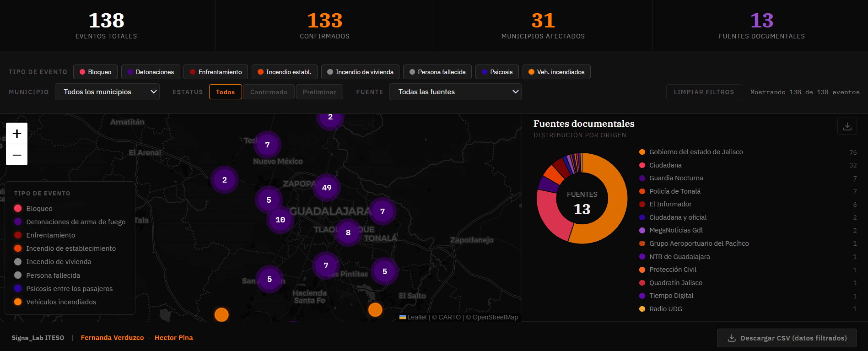Expand the Todas las fuentes dropdown

click(455, 92)
